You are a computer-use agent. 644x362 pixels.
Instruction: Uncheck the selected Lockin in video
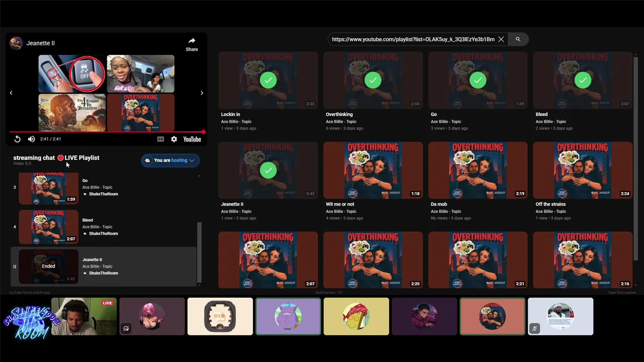[268, 80]
